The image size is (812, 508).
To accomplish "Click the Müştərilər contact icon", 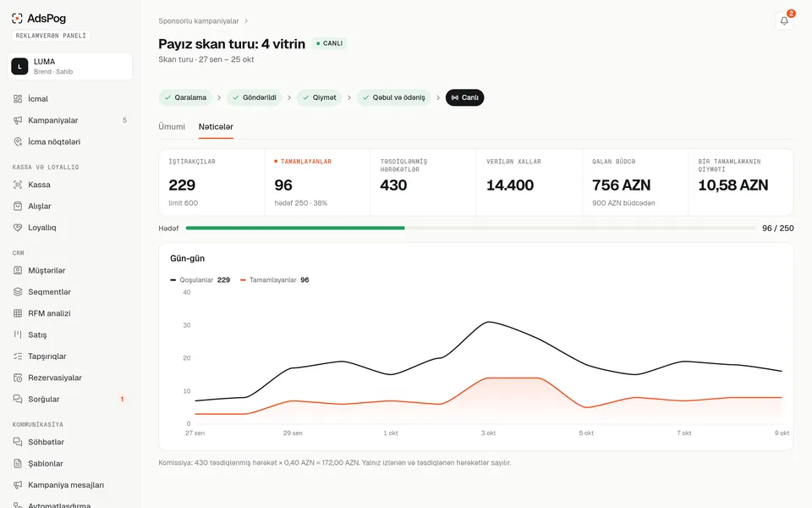I will 18,271.
